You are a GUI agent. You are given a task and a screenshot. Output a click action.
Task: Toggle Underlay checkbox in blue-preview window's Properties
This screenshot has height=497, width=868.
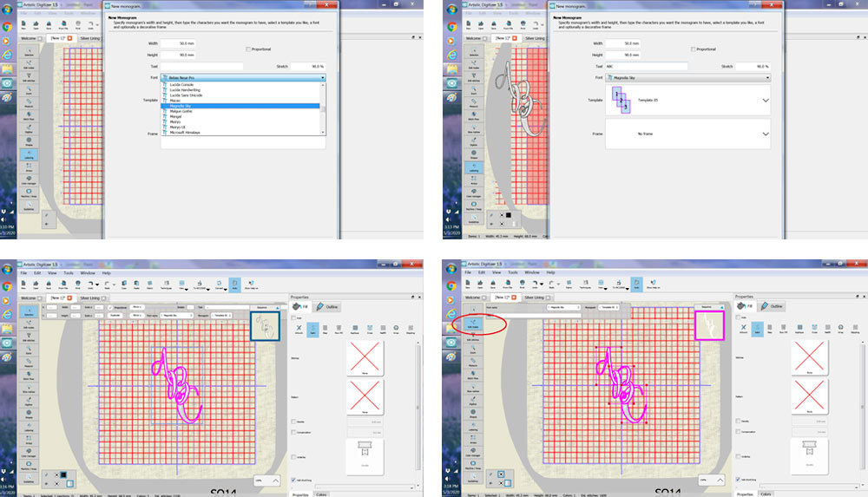pyautogui.click(x=293, y=456)
